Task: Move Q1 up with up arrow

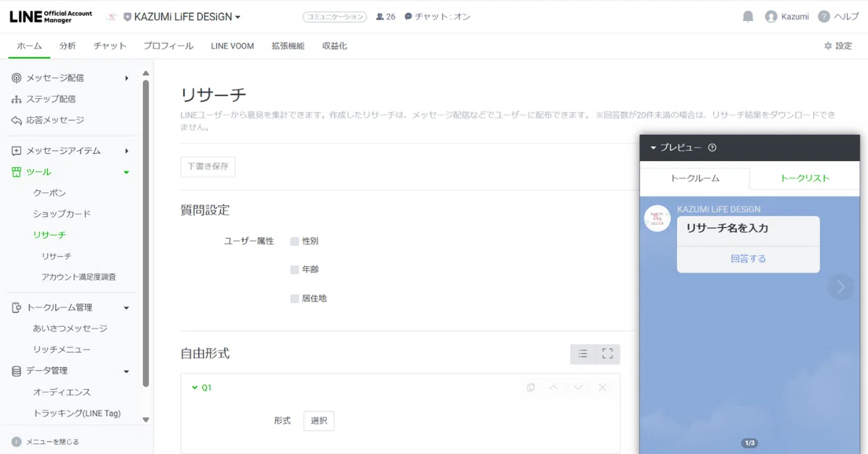Action: (553, 387)
